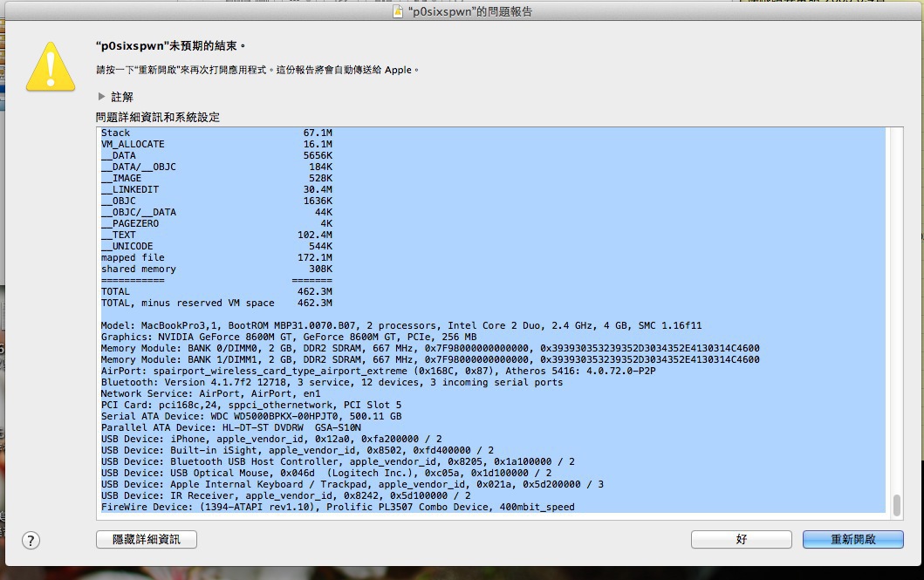924x580 pixels.
Task: Click the "TOTAL, minus reserved VM space" line
Action: click(x=216, y=304)
